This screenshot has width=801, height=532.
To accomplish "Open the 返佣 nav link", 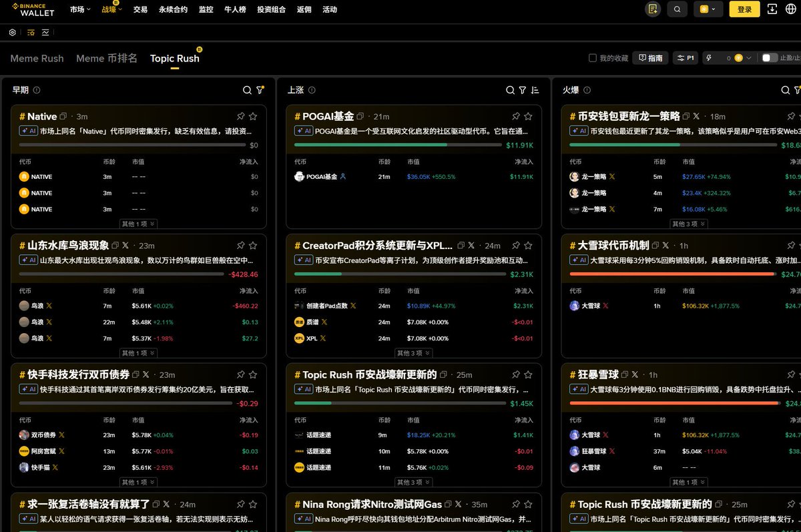I will pyautogui.click(x=304, y=9).
